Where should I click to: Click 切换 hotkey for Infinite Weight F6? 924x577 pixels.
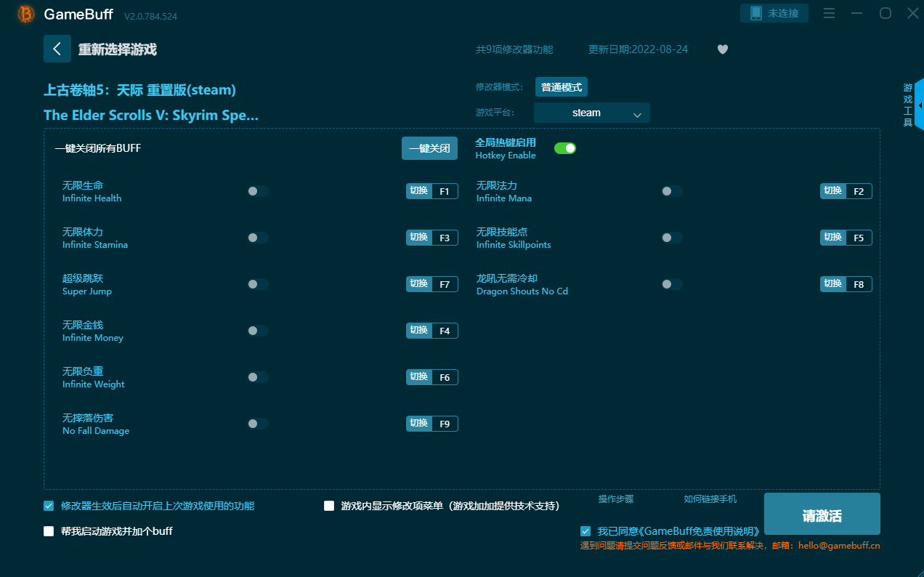[x=419, y=377]
